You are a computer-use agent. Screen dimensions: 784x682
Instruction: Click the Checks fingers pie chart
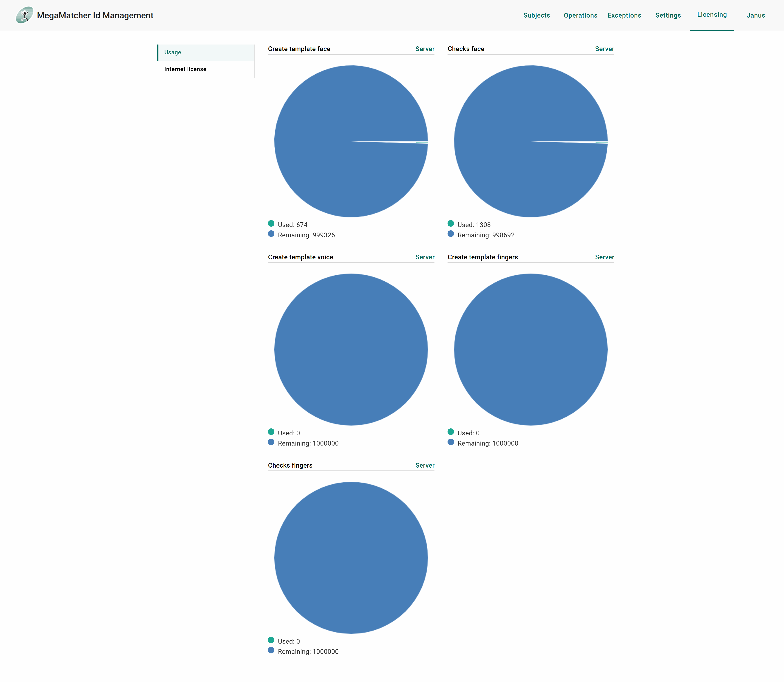[x=351, y=558]
